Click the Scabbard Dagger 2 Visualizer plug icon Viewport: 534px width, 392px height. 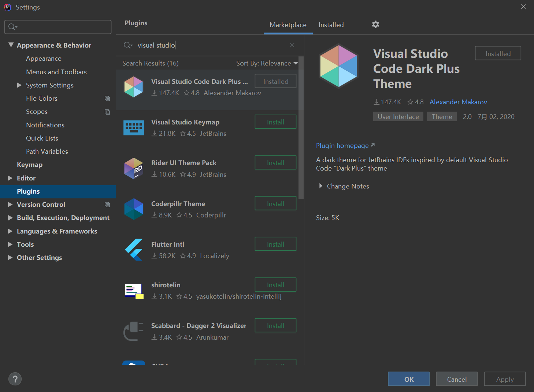point(134,331)
